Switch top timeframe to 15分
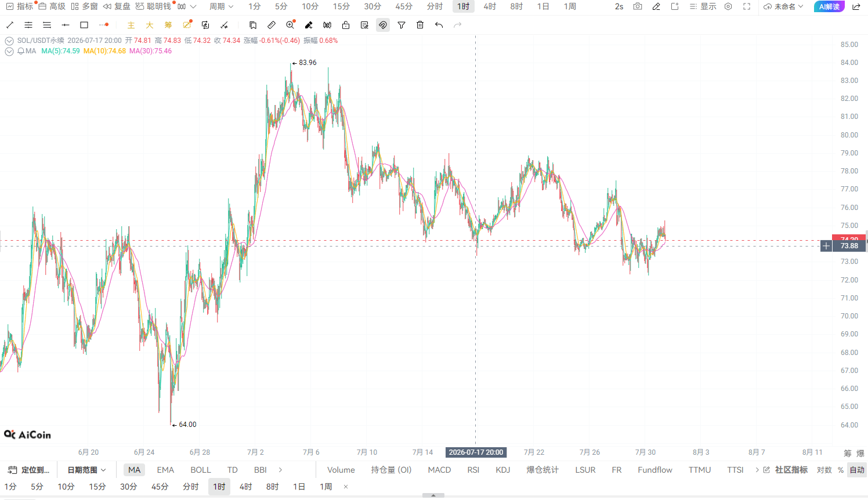The image size is (868, 500). coord(341,6)
